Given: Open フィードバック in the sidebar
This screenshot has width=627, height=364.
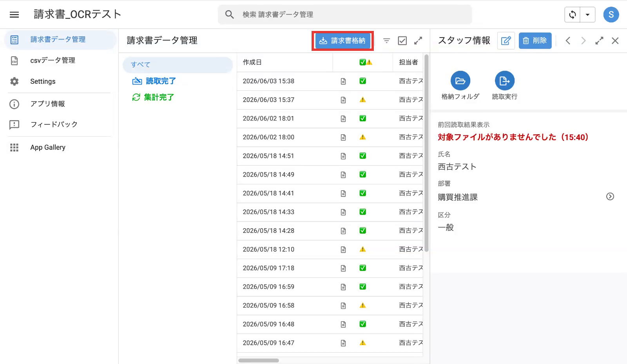Looking at the screenshot, I should coord(60,124).
